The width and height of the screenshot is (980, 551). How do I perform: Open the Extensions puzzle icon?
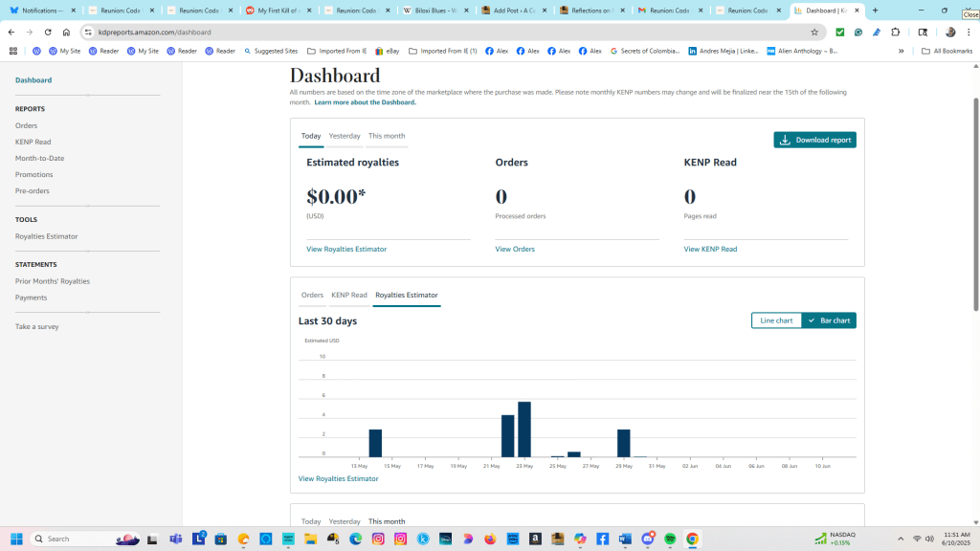point(896,32)
